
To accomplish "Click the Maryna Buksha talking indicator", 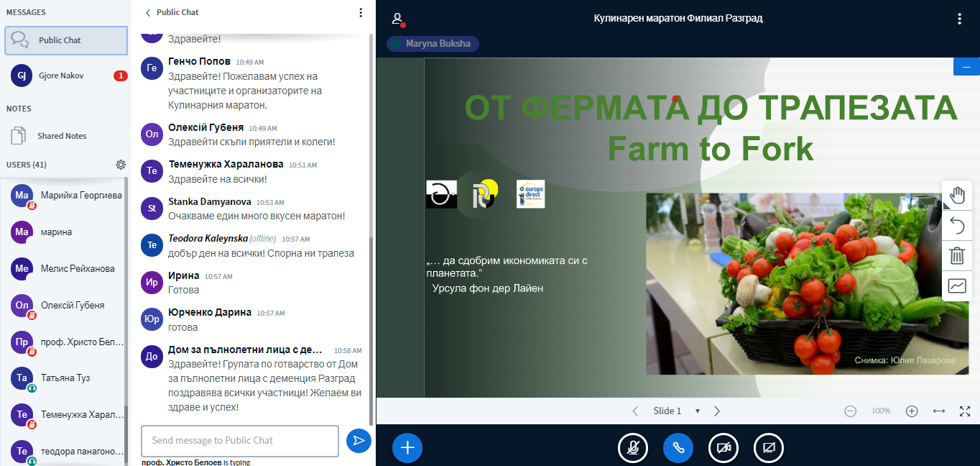I will [x=433, y=44].
